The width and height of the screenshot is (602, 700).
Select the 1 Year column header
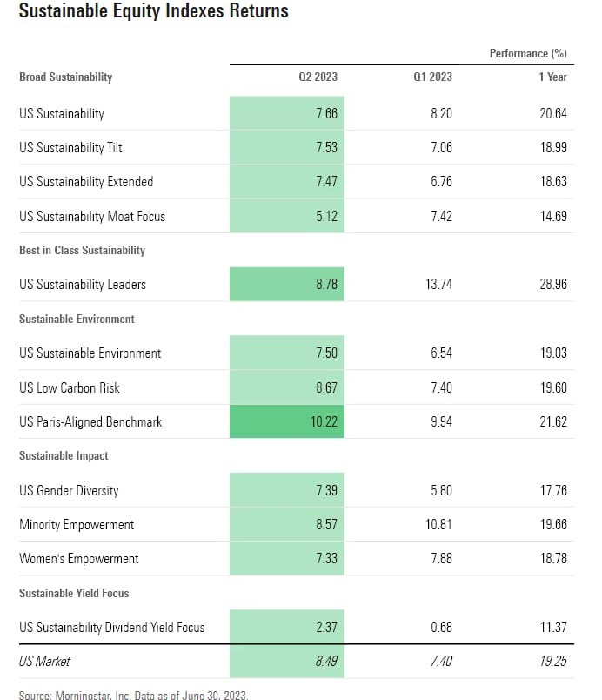(x=552, y=77)
